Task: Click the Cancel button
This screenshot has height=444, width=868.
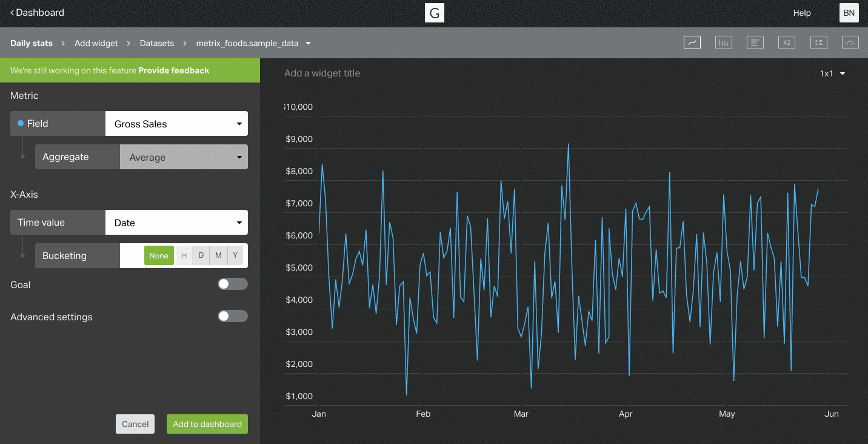Action: pos(135,424)
